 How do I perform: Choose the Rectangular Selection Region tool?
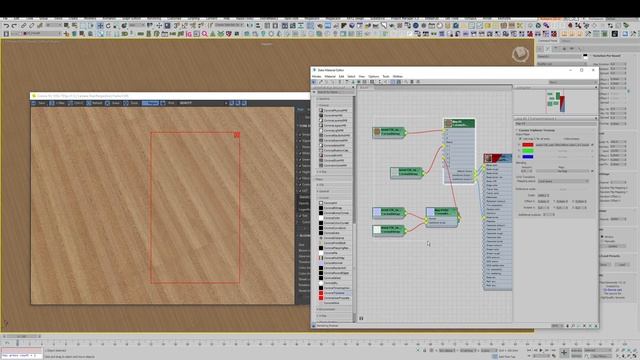(83, 25)
